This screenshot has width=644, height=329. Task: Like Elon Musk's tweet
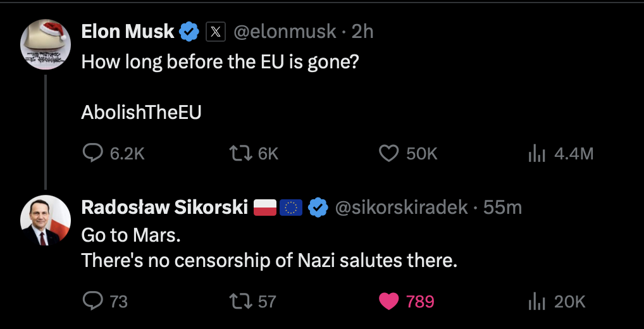[388, 153]
